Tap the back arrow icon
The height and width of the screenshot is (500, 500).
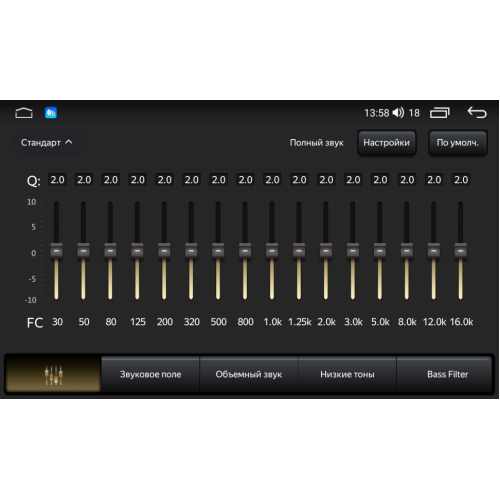477,112
